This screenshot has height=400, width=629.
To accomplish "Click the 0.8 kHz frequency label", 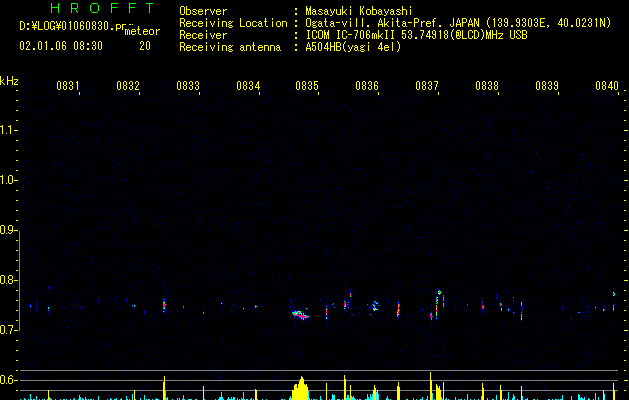I will (8, 280).
